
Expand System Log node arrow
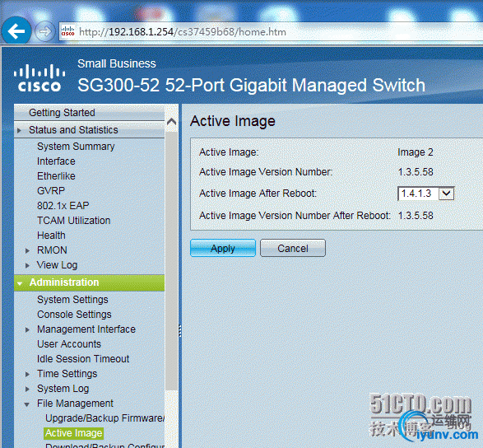pos(27,389)
